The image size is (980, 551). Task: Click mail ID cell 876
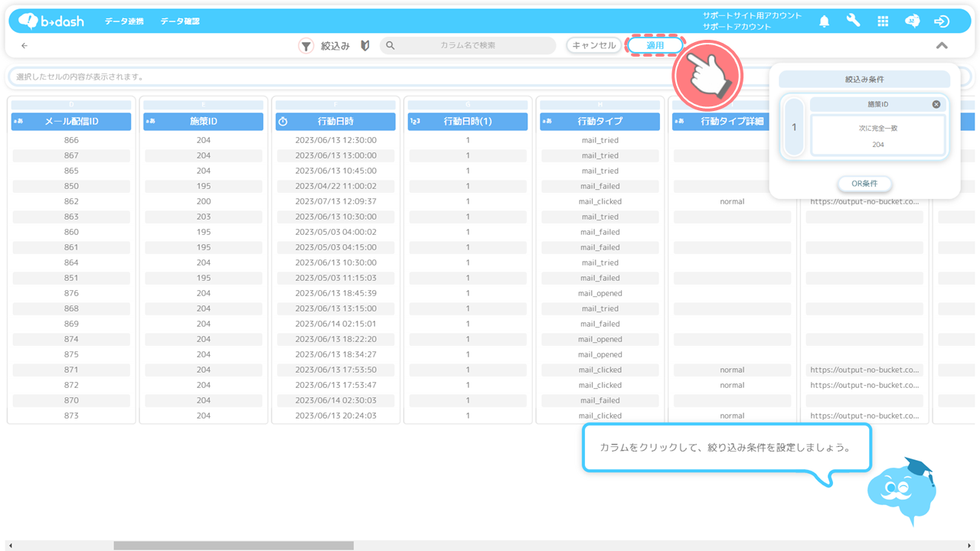[x=71, y=294]
